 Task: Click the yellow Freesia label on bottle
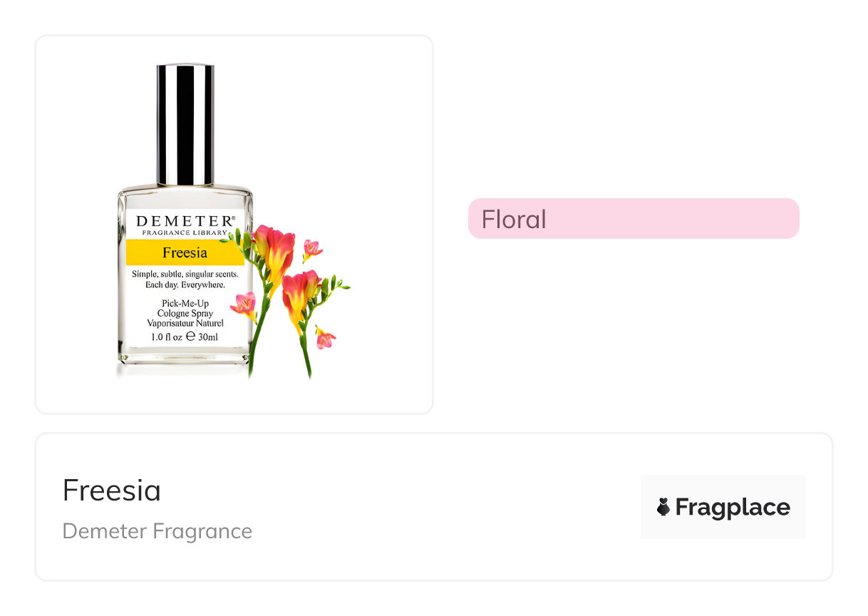185,252
